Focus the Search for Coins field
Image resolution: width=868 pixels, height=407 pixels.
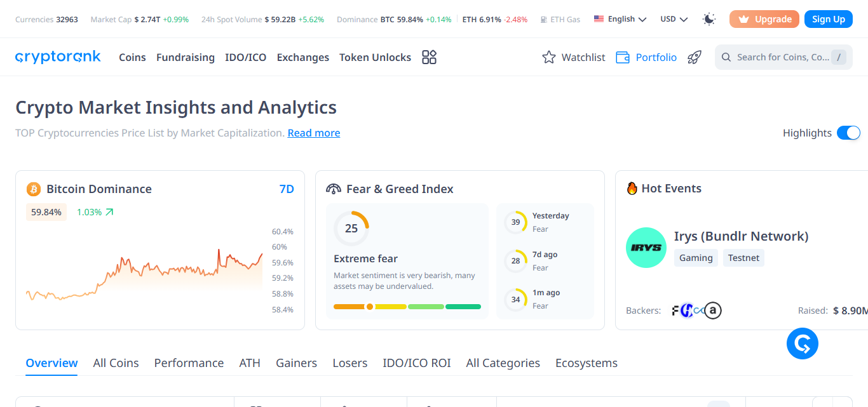click(783, 57)
